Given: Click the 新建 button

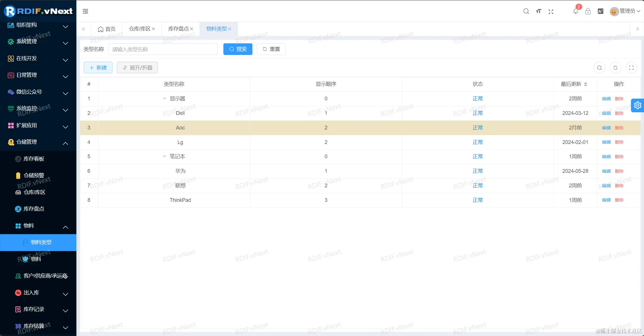Looking at the screenshot, I should [x=98, y=68].
